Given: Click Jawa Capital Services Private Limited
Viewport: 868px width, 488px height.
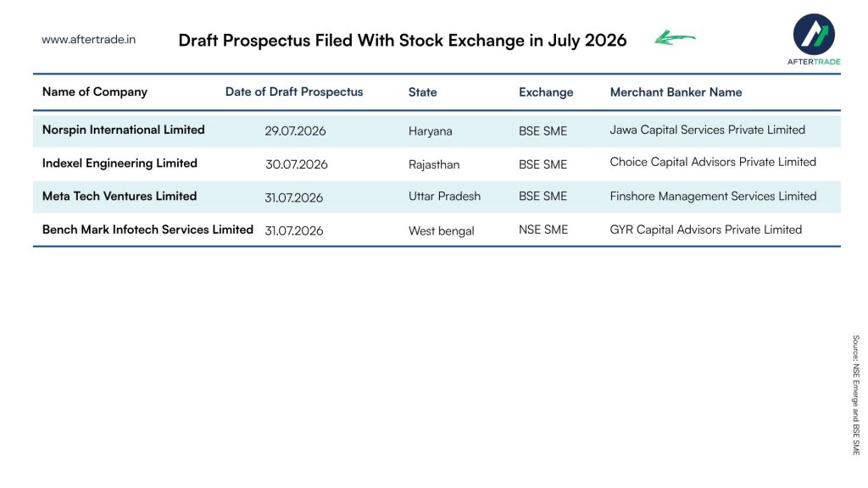Looking at the screenshot, I should coord(708,130).
